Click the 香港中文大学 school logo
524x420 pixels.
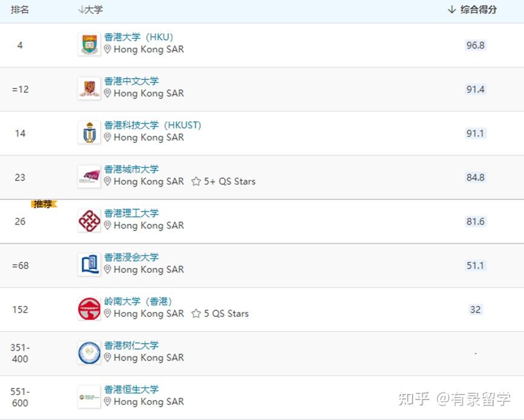coord(89,87)
